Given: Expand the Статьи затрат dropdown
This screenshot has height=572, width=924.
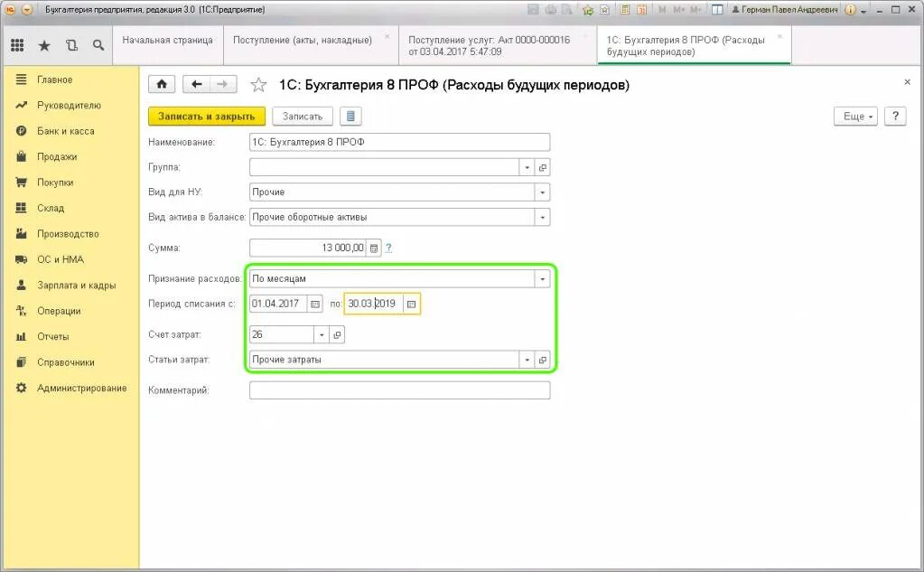Looking at the screenshot, I should (527, 360).
